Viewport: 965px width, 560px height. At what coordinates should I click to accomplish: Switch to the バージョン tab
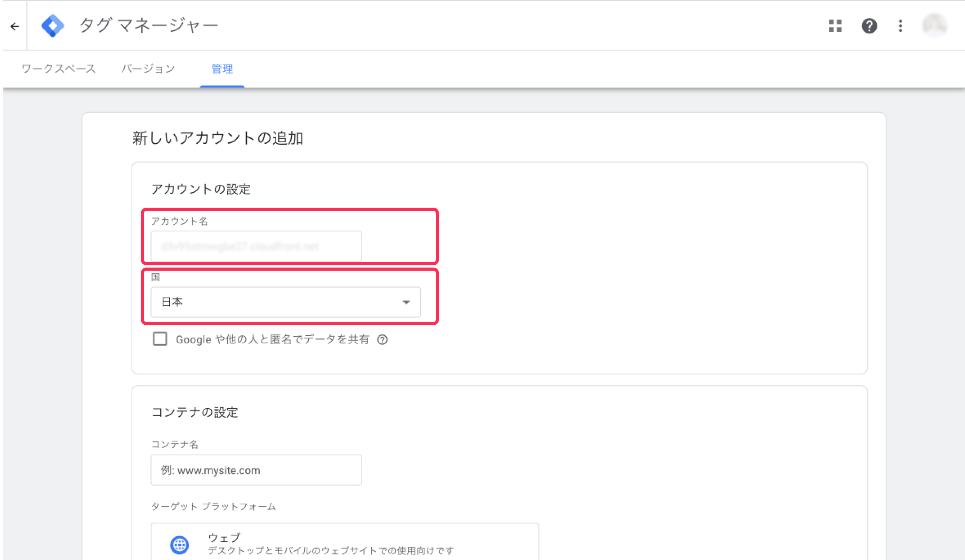point(148,69)
